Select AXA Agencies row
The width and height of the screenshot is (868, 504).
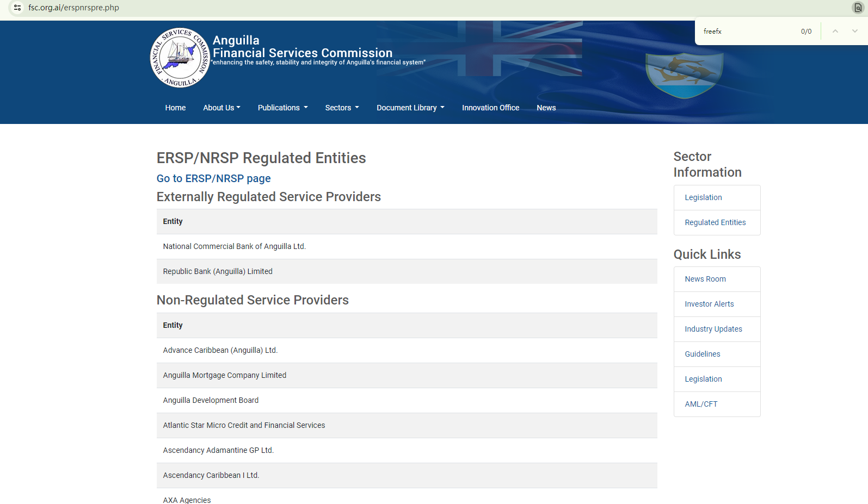[407, 496]
